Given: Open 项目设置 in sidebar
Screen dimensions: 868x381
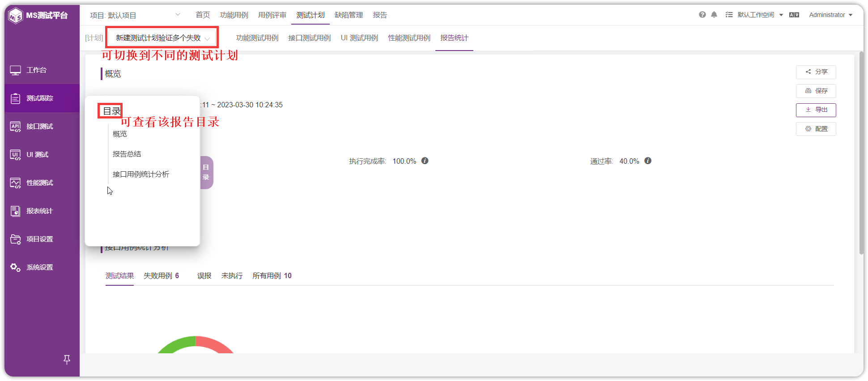Looking at the screenshot, I should click(x=42, y=239).
